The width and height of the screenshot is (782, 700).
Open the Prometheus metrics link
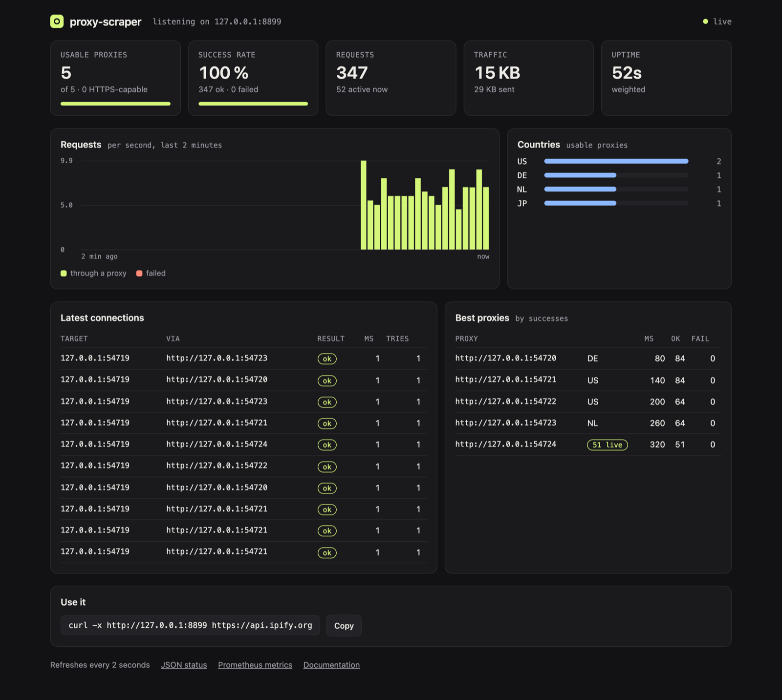click(x=255, y=665)
